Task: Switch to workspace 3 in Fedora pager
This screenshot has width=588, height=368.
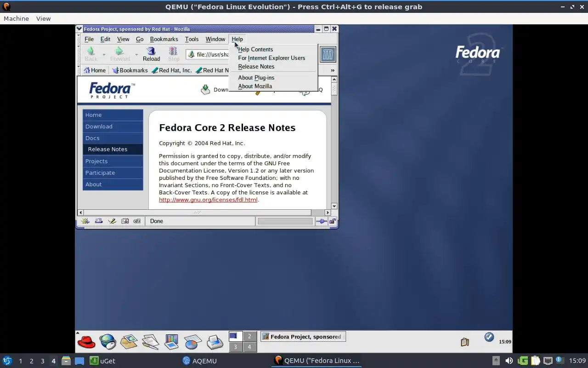Action: (x=235, y=347)
